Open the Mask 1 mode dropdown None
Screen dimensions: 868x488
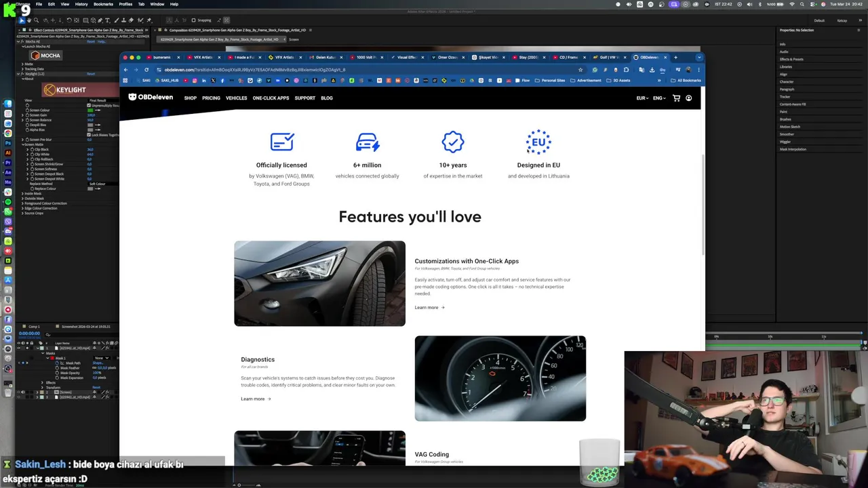click(x=102, y=358)
